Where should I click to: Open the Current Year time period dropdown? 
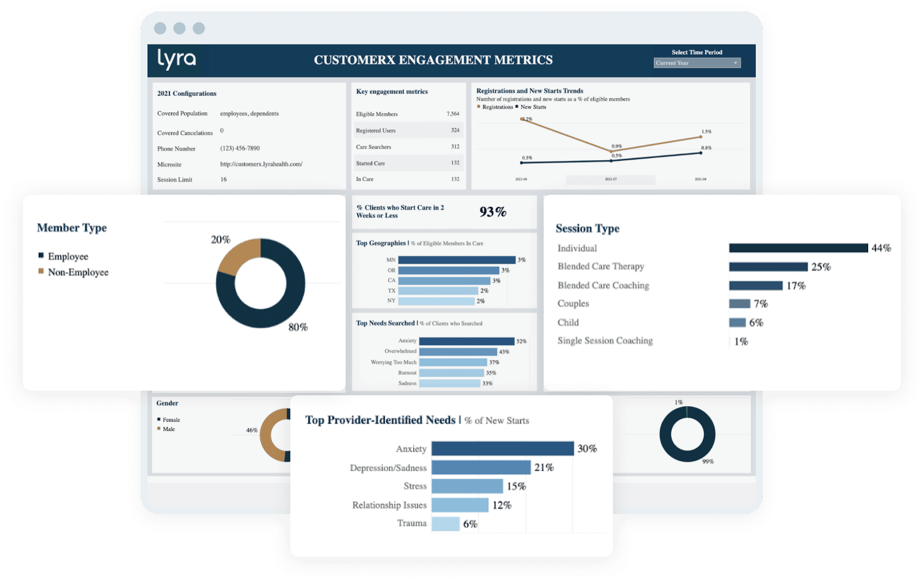coord(696,63)
